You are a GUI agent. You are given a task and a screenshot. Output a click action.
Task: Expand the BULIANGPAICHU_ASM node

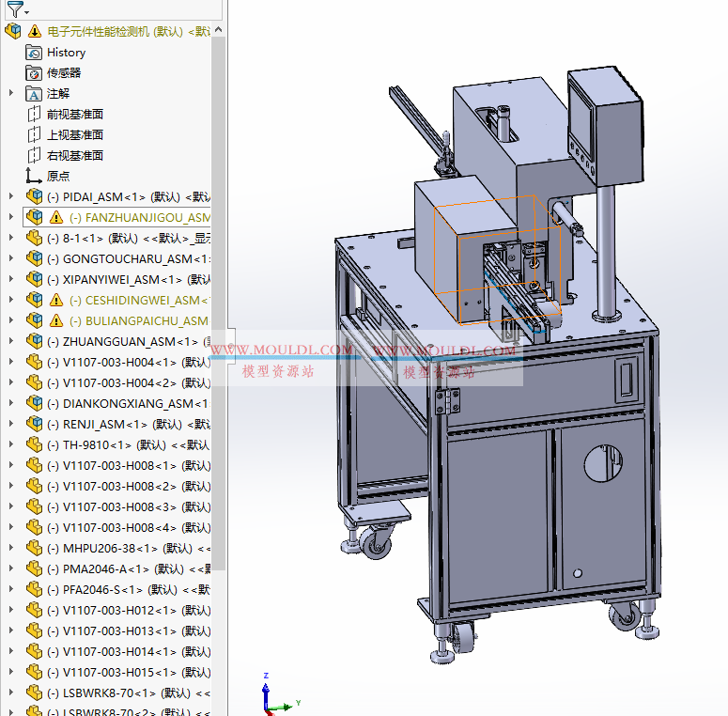click(x=11, y=320)
